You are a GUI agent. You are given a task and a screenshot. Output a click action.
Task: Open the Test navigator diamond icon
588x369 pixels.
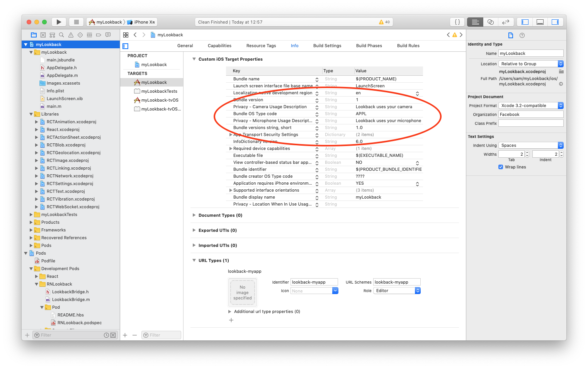point(80,35)
